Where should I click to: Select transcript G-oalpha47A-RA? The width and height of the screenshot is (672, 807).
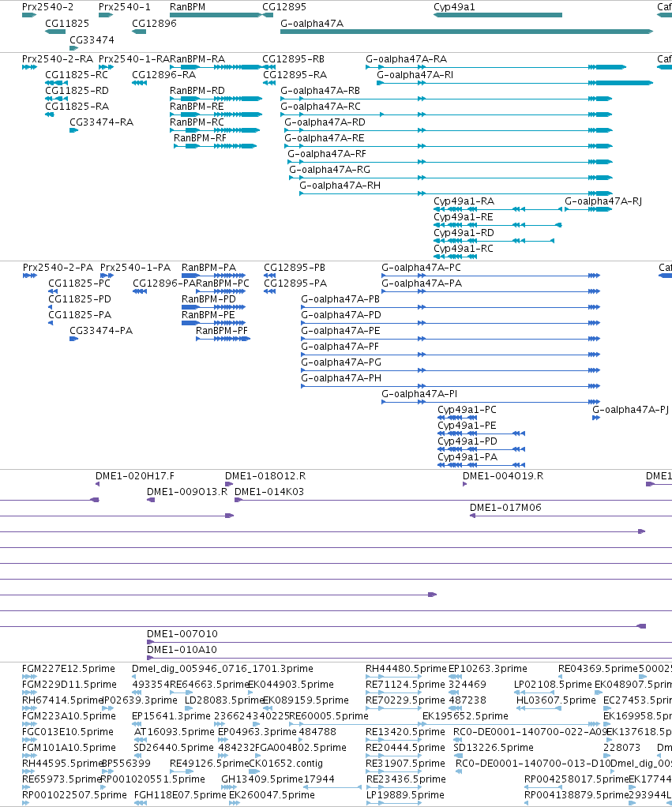pyautogui.click(x=406, y=59)
